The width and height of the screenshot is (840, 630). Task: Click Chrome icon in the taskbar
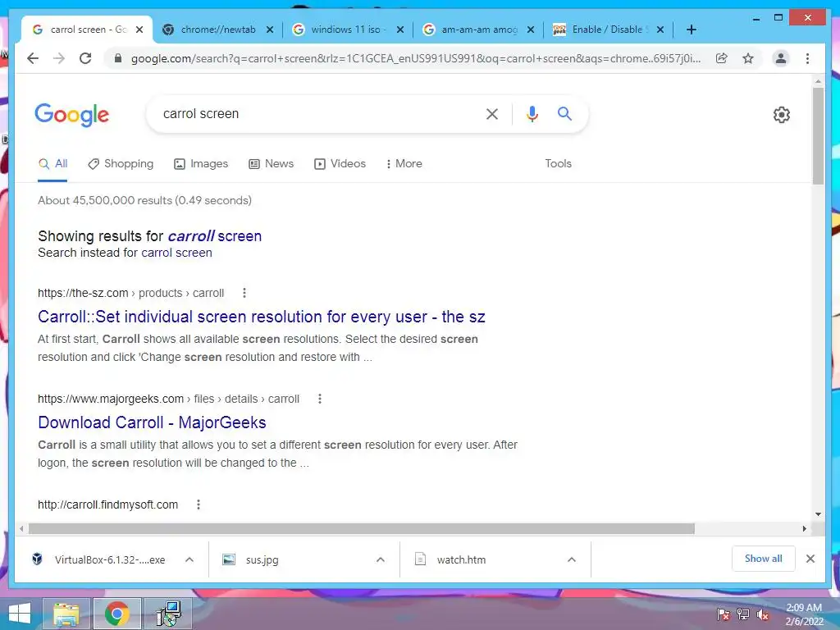[x=116, y=614]
